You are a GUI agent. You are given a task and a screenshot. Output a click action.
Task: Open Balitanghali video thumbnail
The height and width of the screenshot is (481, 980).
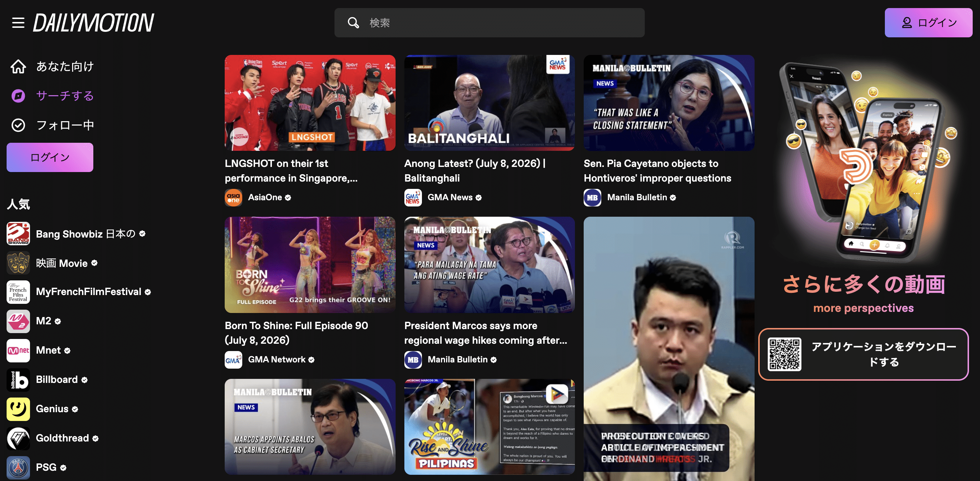(489, 103)
